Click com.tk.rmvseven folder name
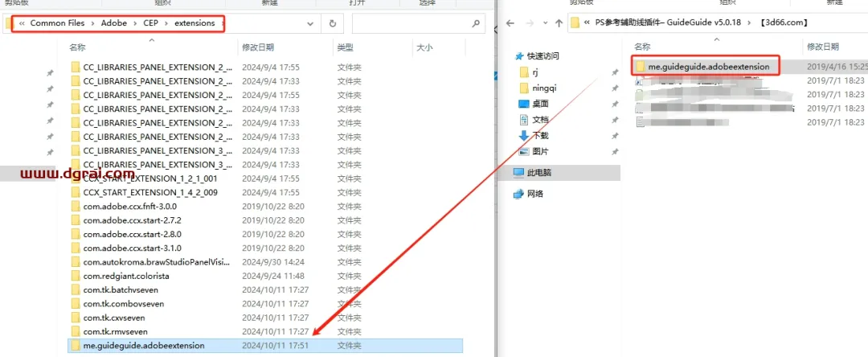This screenshot has width=868, height=357. click(x=115, y=331)
